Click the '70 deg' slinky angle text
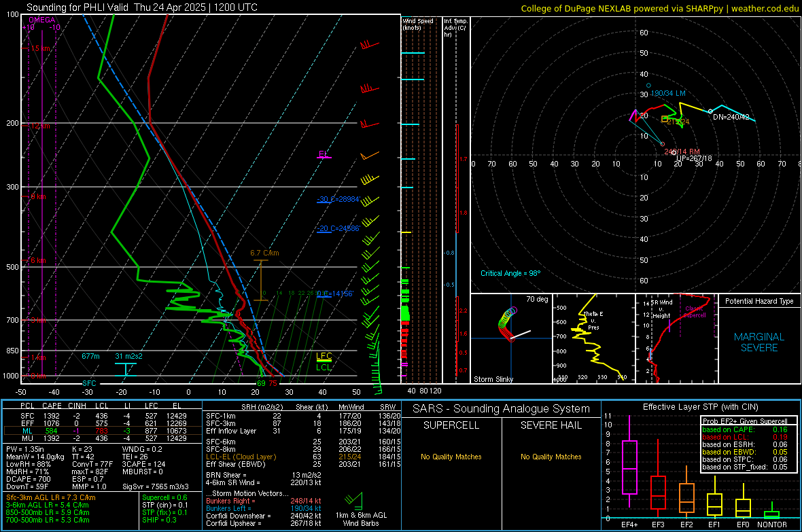 pos(537,299)
